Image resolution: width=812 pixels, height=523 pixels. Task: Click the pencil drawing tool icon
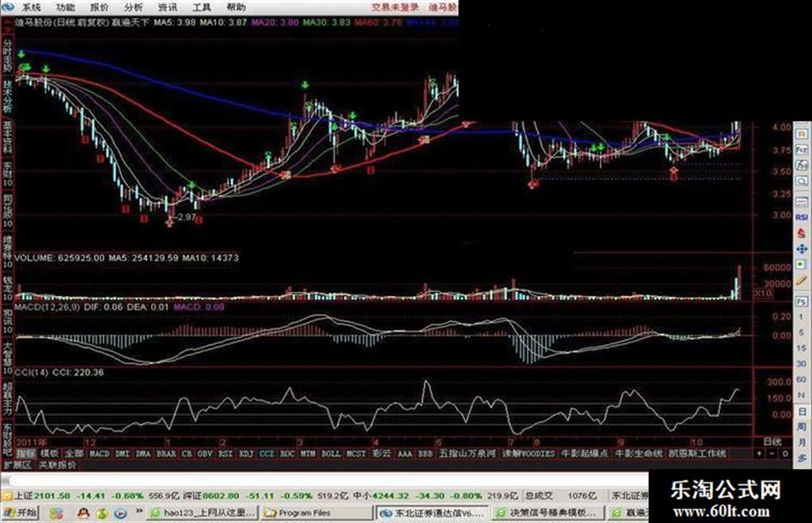(802, 281)
